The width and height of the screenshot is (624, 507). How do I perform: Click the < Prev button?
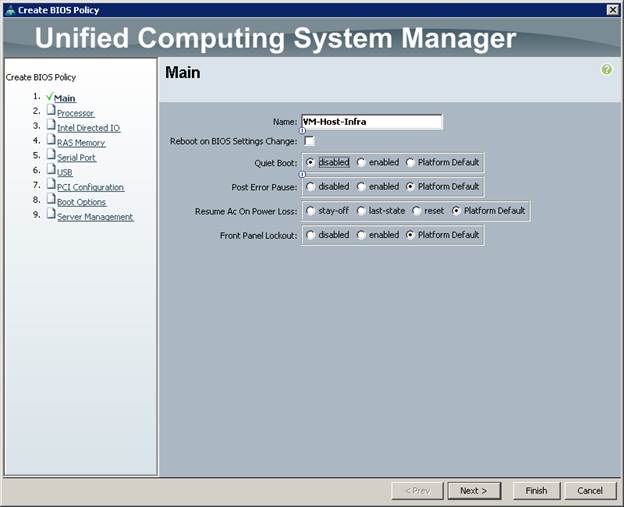417,491
